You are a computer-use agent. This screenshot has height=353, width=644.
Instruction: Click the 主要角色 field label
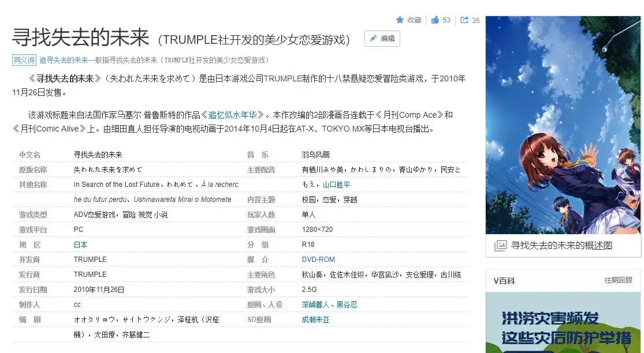(261, 275)
